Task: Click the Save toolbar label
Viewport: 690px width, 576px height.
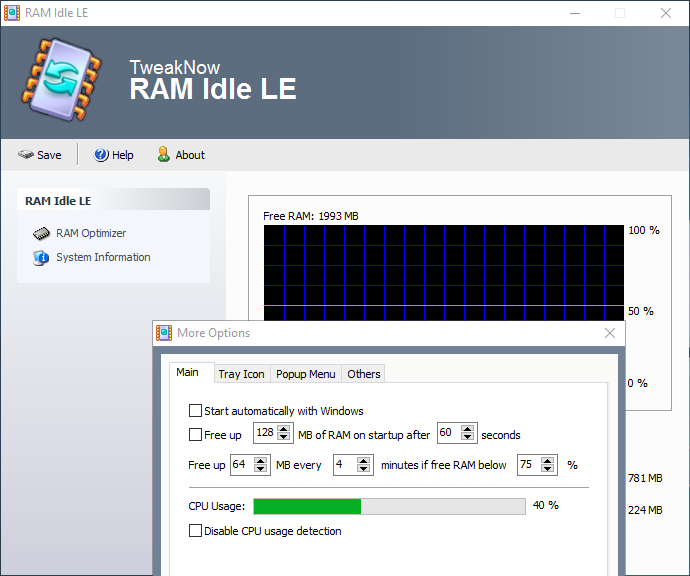Action: pos(49,155)
